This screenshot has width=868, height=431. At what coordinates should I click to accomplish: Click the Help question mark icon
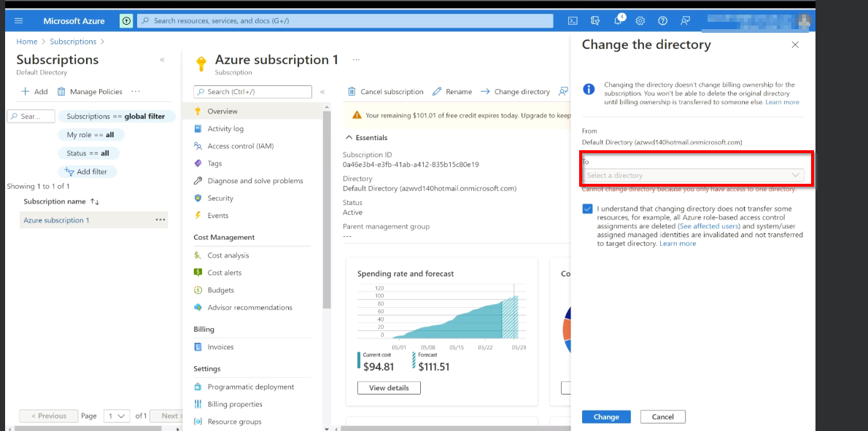tap(662, 20)
